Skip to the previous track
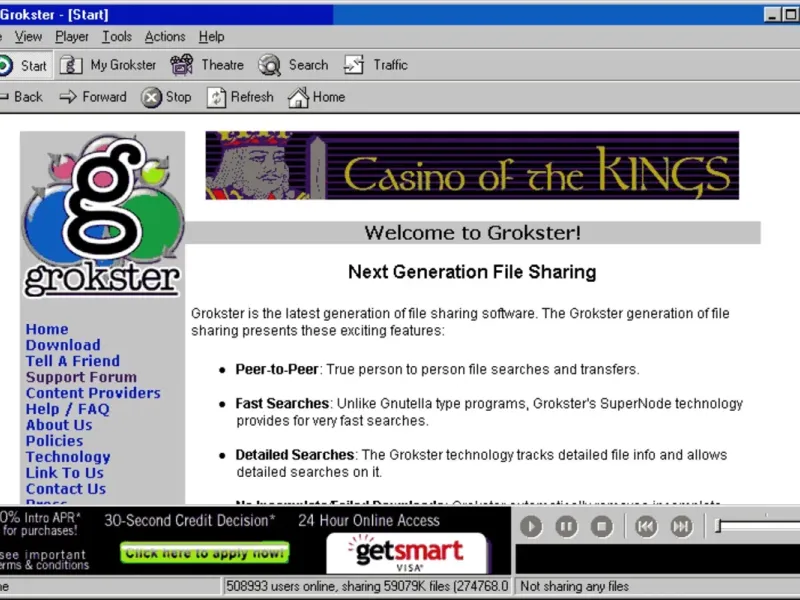The width and height of the screenshot is (800, 600). coord(646,526)
